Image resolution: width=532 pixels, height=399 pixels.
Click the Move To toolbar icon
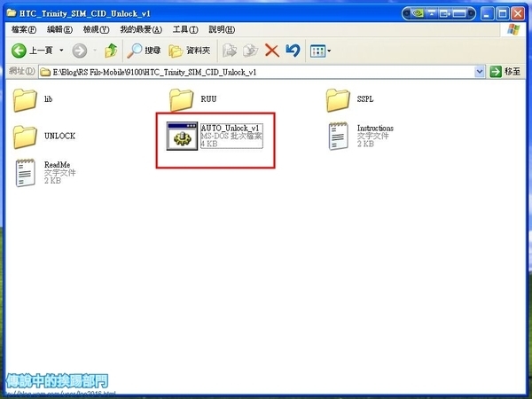click(230, 51)
